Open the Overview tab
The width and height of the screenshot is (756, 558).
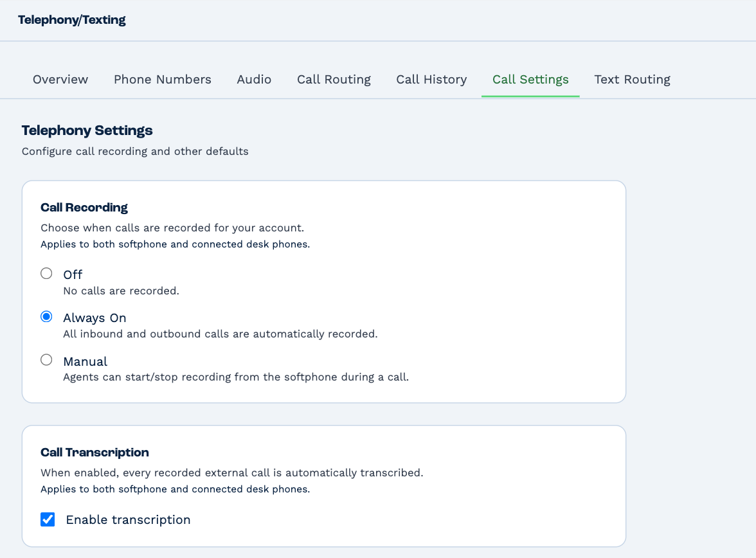click(60, 80)
